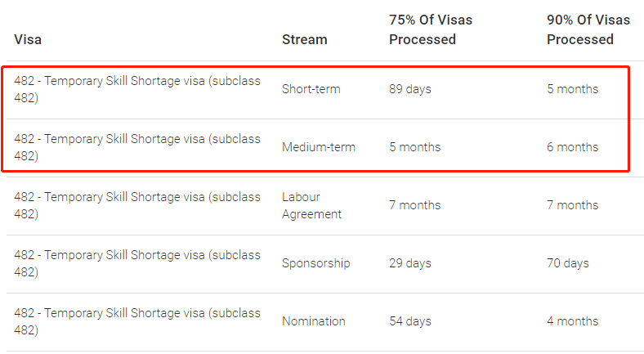Image resolution: width=644 pixels, height=354 pixels.
Task: Click the 5 months value in Short-term row
Action: click(x=572, y=89)
